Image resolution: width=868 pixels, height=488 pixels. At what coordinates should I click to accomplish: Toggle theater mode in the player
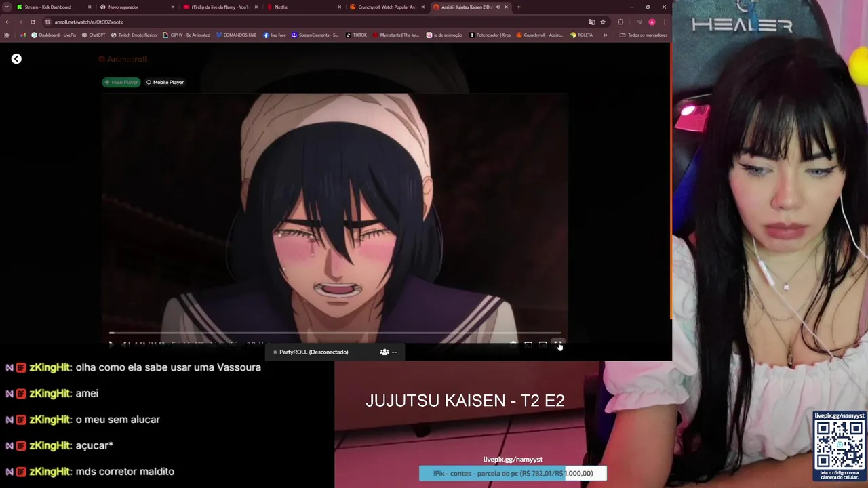pyautogui.click(x=542, y=344)
